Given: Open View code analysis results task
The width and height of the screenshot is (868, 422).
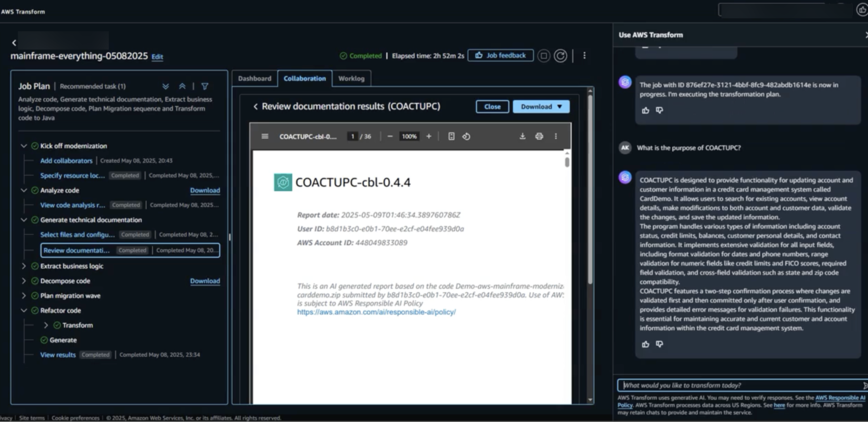Looking at the screenshot, I should [x=73, y=205].
